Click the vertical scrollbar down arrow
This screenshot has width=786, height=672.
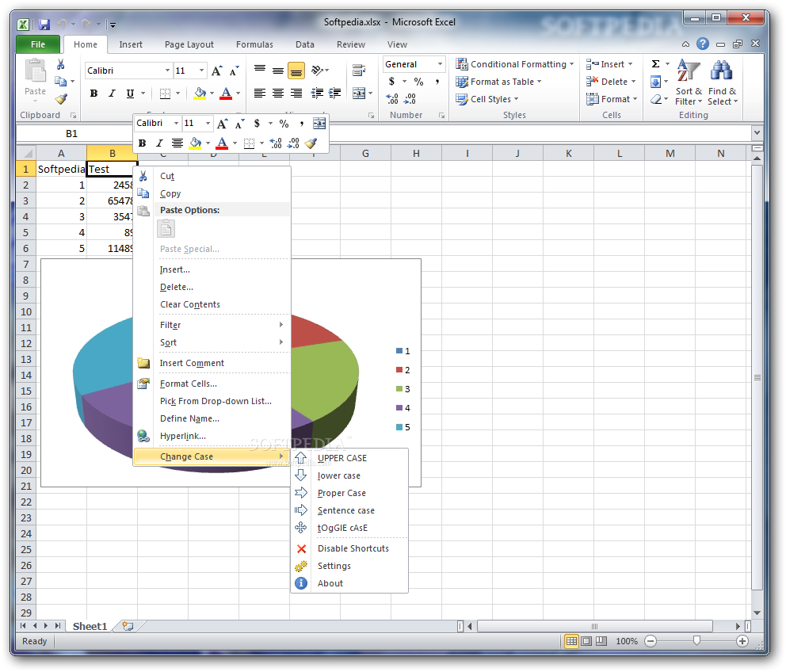point(757,613)
